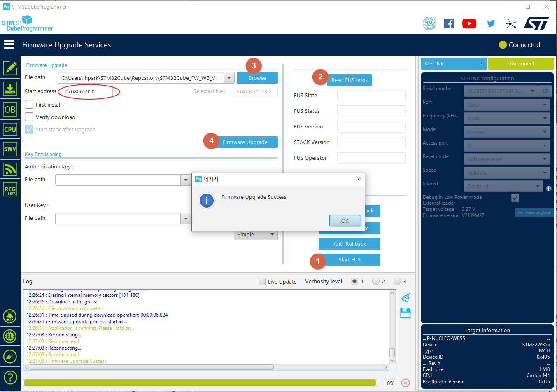This screenshot has width=557, height=392.
Task: Expand the Authentication Key file path dropdown
Action: pyautogui.click(x=186, y=180)
